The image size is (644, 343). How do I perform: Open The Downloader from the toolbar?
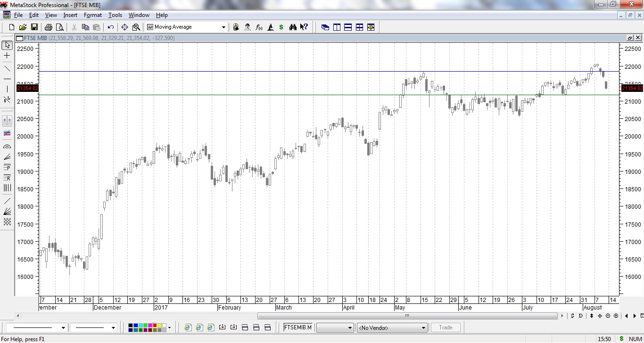236,27
